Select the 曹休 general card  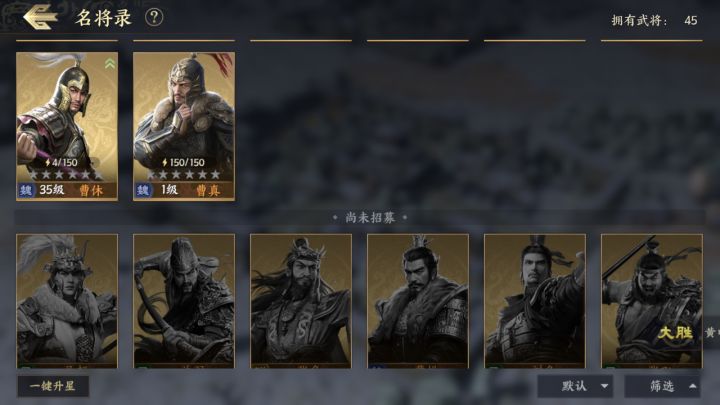[67, 126]
